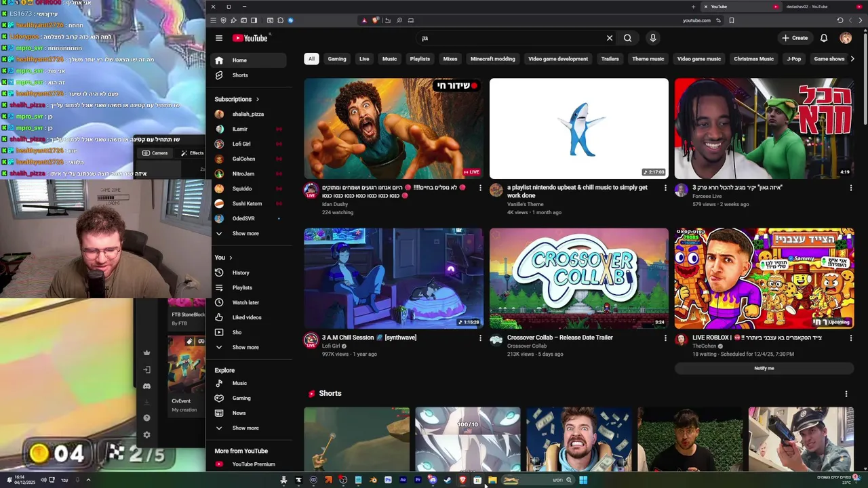
Task: Click the crown icon in the left panel
Action: [x=146, y=352]
